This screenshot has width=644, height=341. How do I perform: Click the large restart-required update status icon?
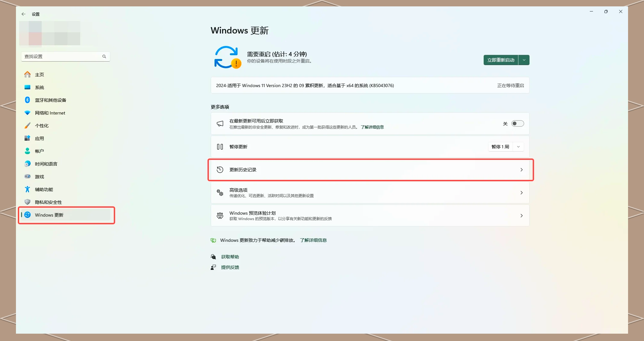(227, 57)
